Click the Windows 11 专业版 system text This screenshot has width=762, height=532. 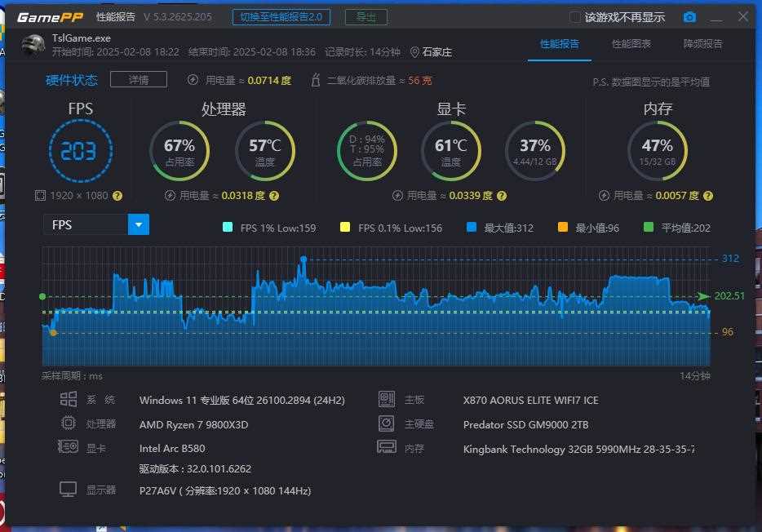pos(241,401)
